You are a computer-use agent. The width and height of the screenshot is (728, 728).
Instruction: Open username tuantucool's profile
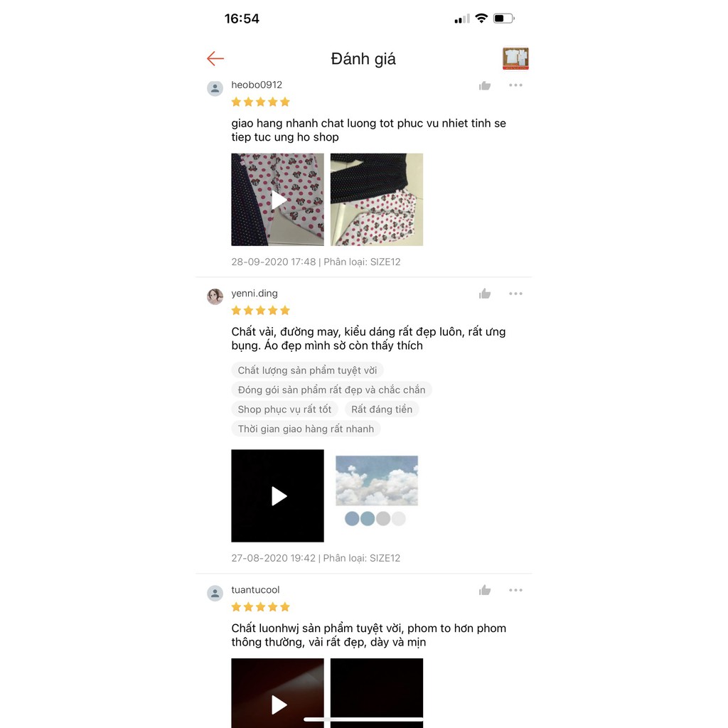click(255, 589)
